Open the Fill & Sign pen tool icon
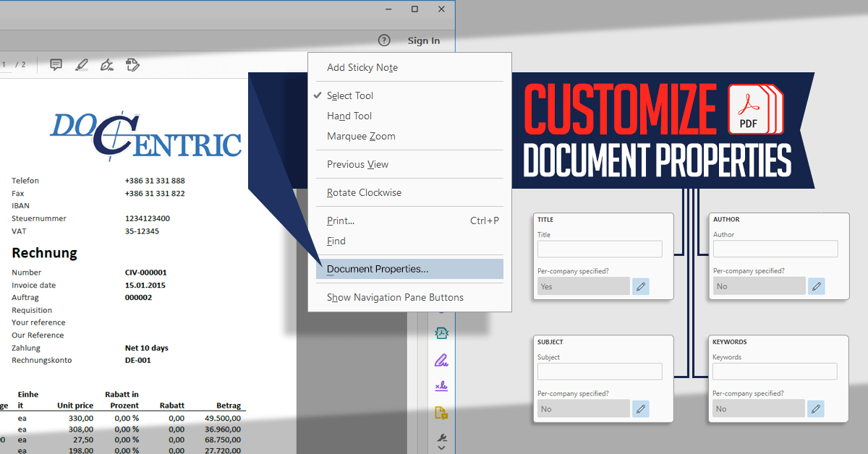 point(441,359)
